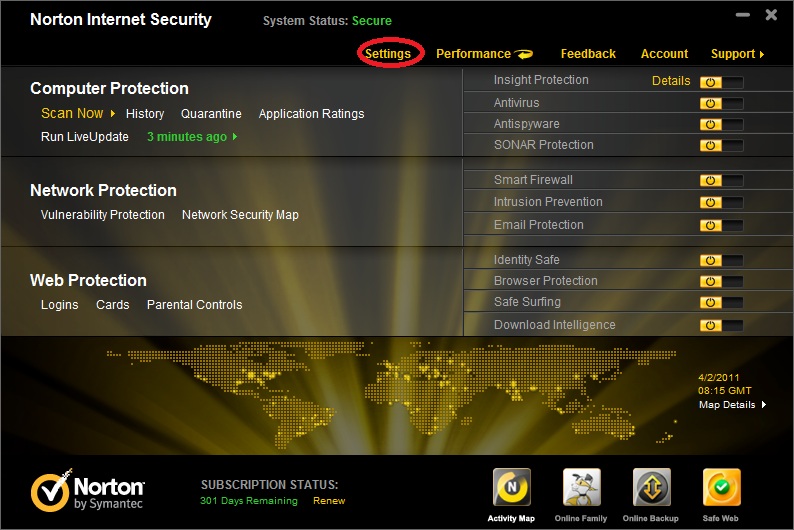The width and height of the screenshot is (794, 530).
Task: Open Cards in Web Protection
Action: point(112,305)
